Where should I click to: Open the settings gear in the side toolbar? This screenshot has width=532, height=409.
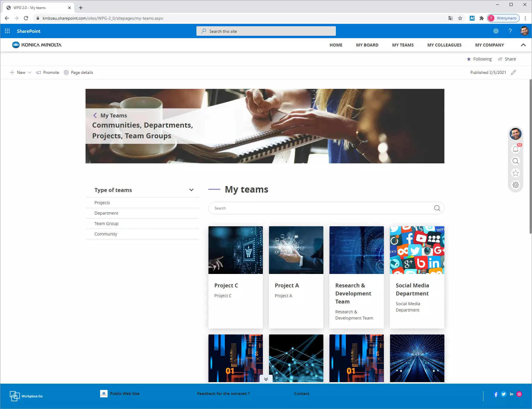516,185
